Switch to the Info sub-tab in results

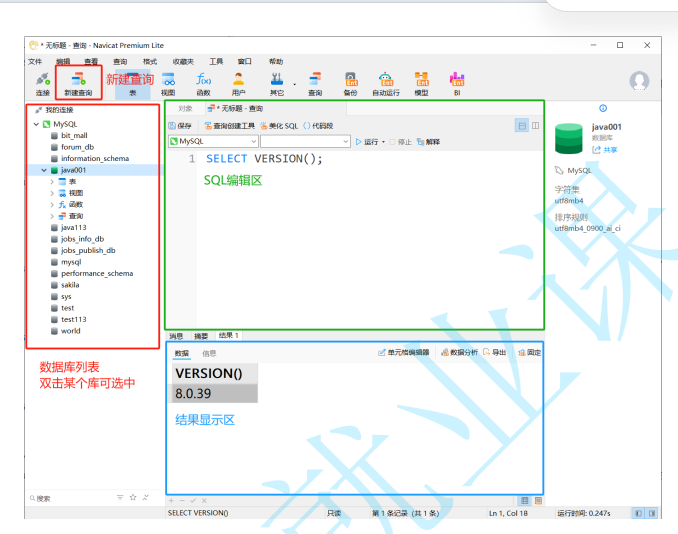click(x=209, y=353)
